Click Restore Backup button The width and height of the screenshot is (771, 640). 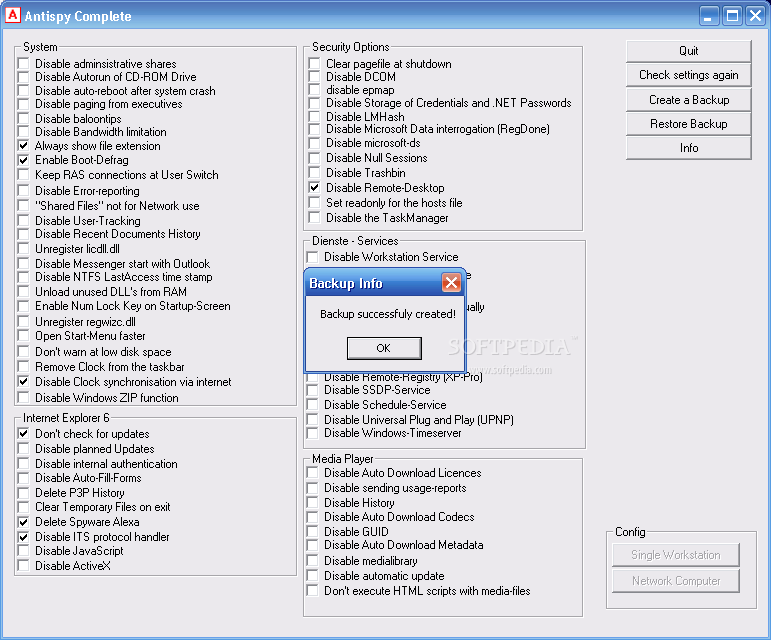coord(688,124)
